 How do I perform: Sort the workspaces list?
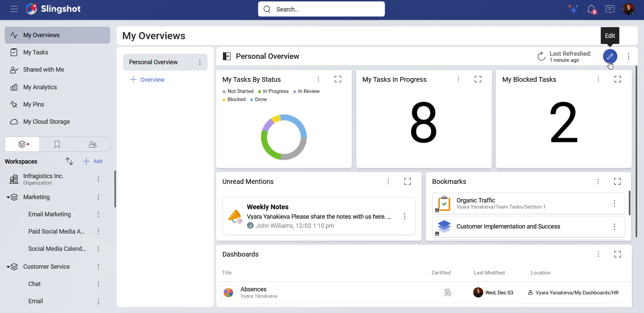click(x=69, y=161)
